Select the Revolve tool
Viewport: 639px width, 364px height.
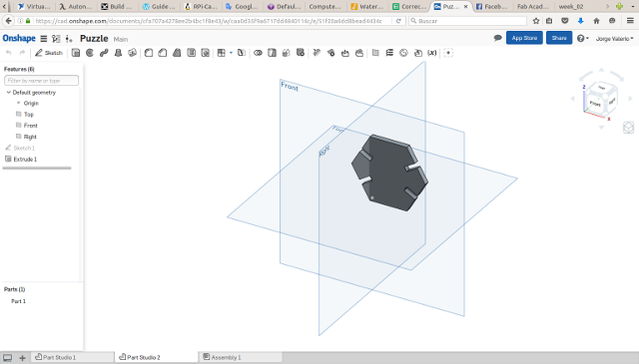pos(90,53)
